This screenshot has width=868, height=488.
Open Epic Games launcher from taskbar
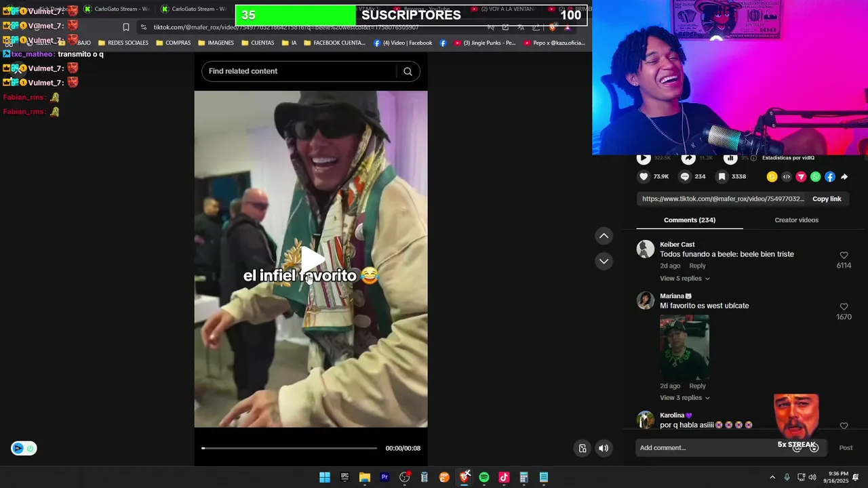click(344, 477)
